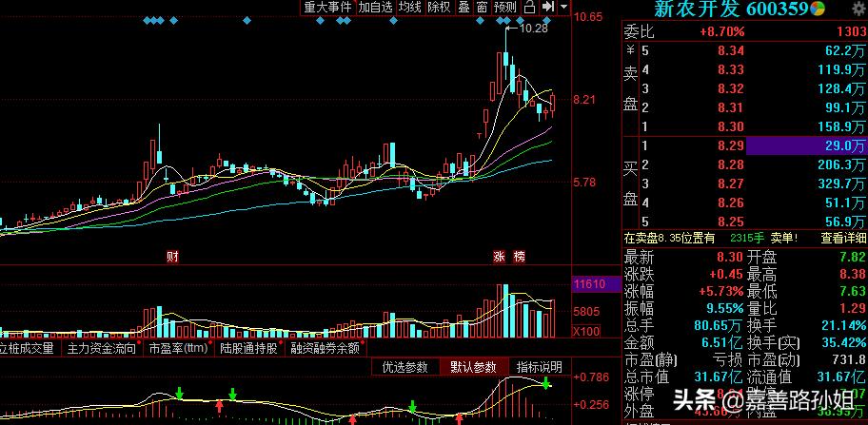Click the 窗 window toolbar button
This screenshot has width=868, height=425.
[483, 8]
